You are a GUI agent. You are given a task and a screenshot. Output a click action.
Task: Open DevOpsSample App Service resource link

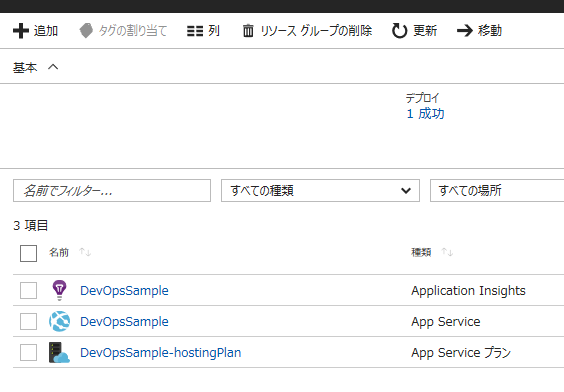tap(124, 322)
